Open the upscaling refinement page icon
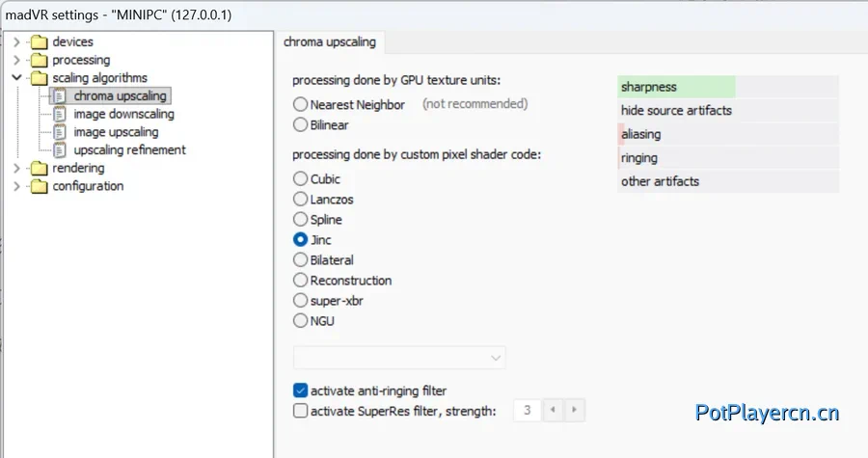Screen dimensions: 868x458 pos(60,150)
